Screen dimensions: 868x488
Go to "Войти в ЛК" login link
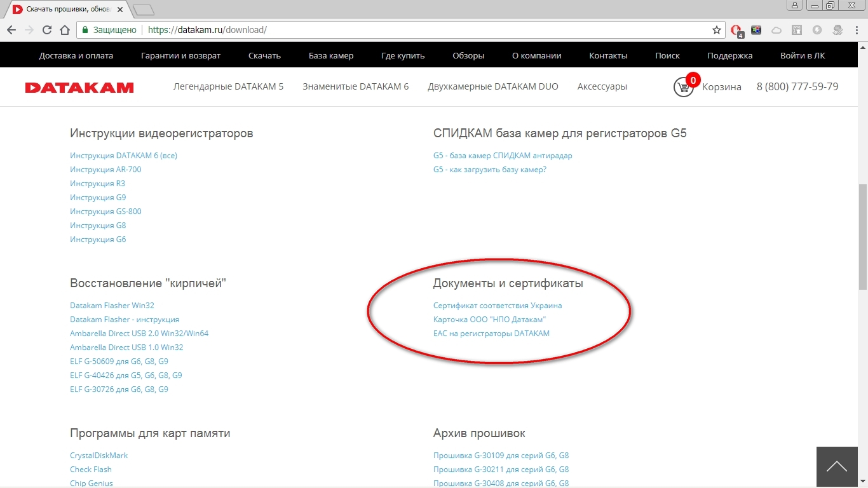(803, 55)
